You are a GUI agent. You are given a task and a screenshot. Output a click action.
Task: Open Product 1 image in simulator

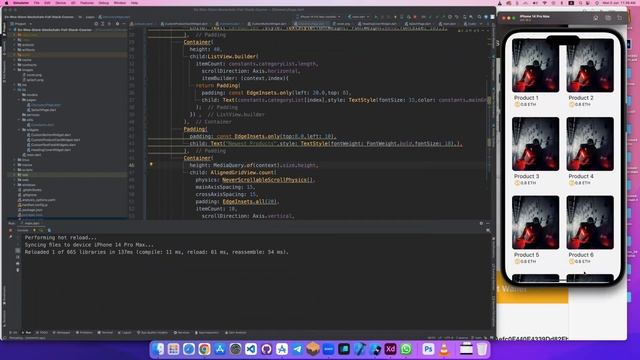point(535,65)
